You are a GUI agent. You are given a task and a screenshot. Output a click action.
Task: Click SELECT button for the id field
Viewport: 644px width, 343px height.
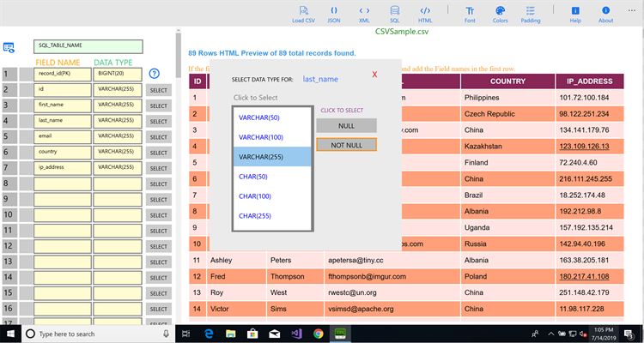[159, 90]
